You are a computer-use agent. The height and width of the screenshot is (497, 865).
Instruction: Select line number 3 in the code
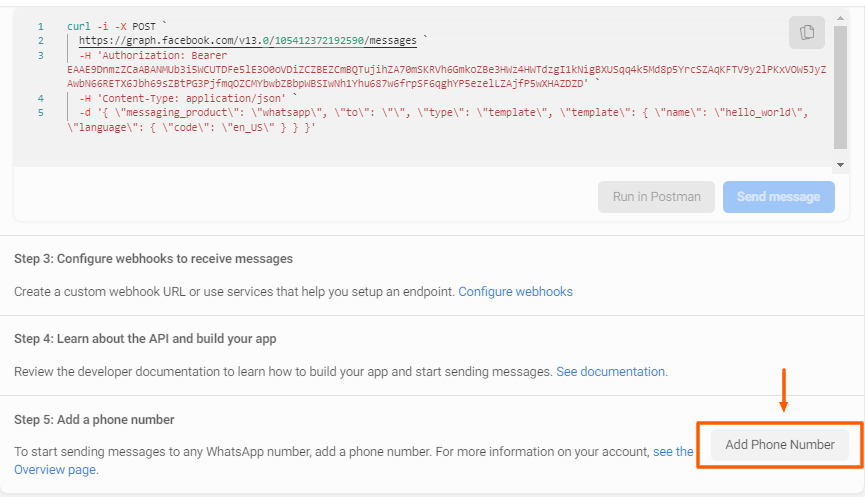pos(41,55)
